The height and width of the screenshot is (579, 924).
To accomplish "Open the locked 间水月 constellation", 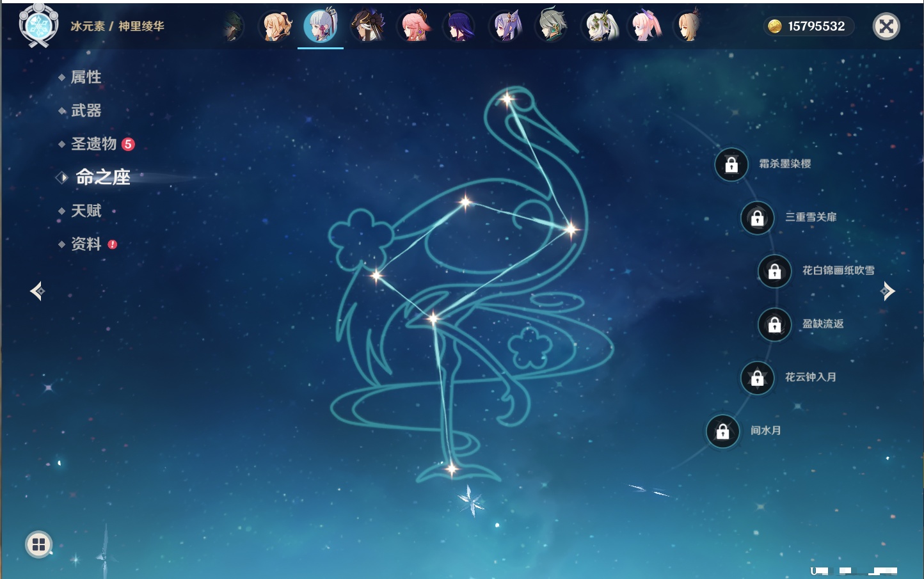I will [722, 431].
